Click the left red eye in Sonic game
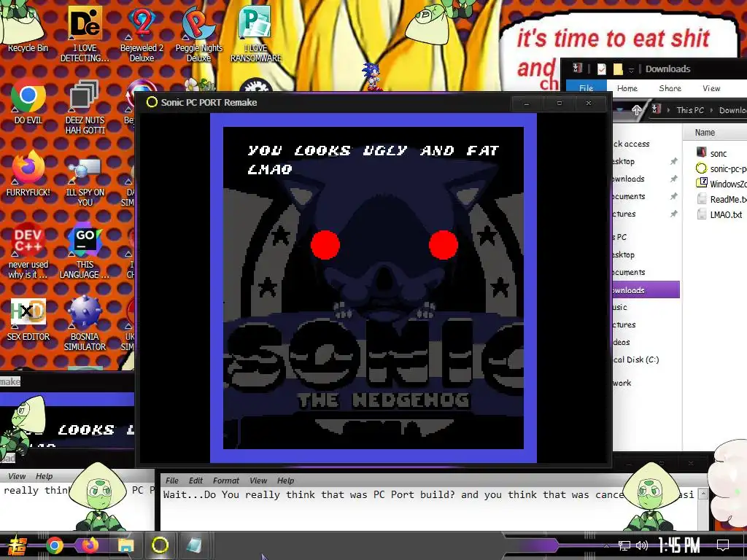 325,245
